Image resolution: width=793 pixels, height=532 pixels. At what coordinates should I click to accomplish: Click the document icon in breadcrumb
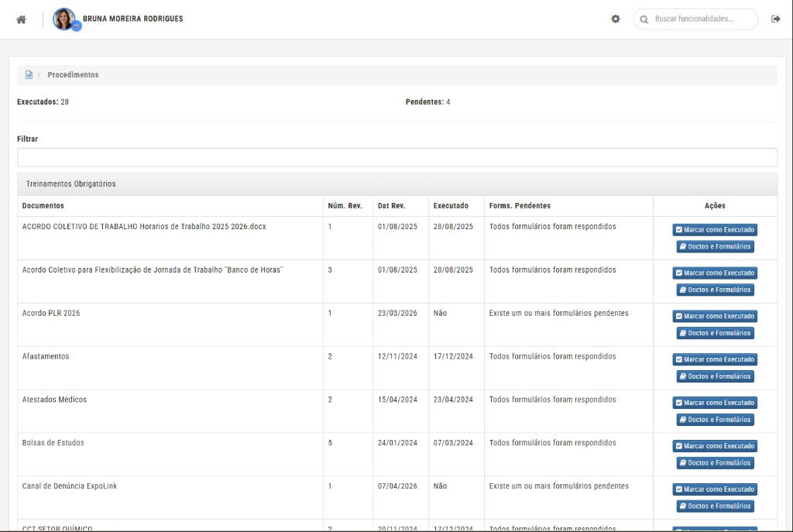coord(29,74)
